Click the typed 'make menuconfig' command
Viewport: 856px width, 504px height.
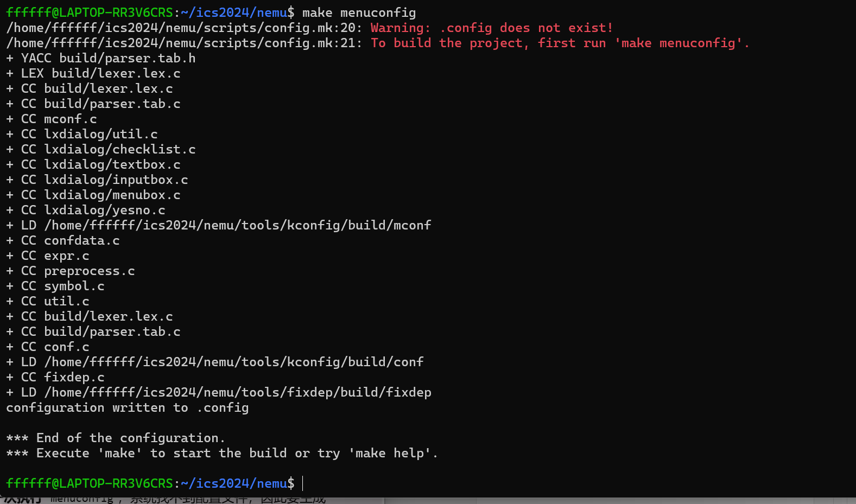(x=359, y=12)
